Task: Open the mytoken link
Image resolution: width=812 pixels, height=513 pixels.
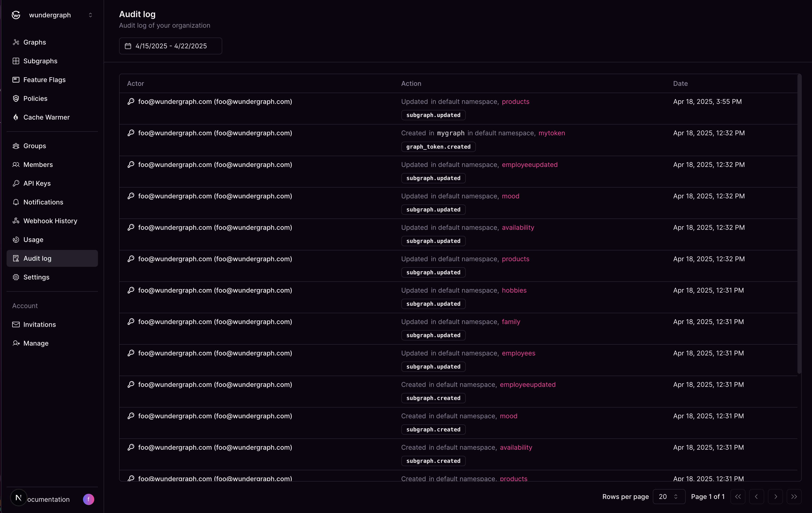Action: (552, 133)
